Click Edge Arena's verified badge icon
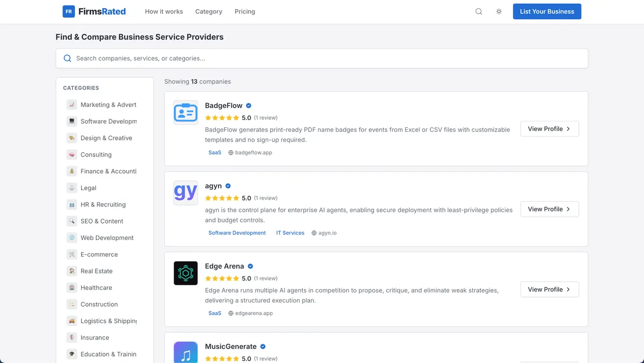 pos(251,266)
